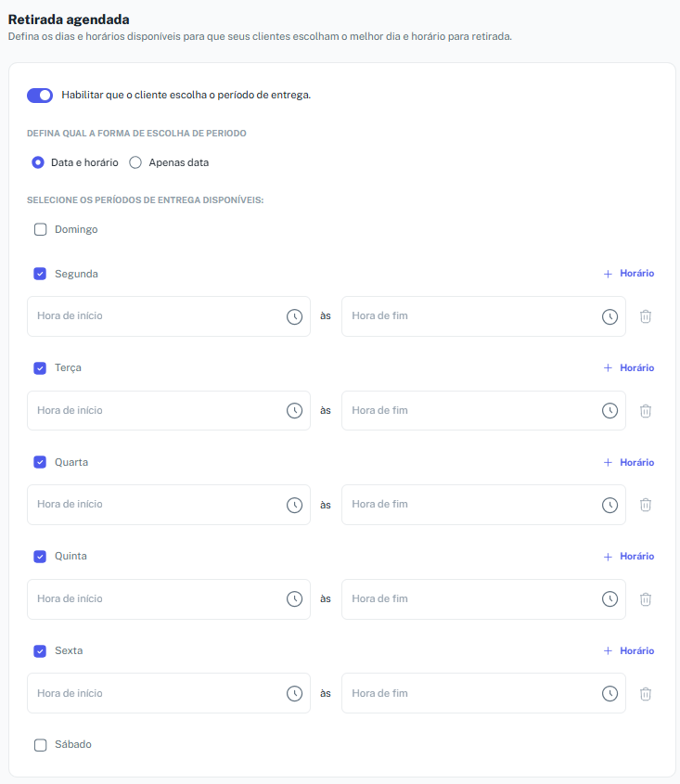Viewport: 680px width, 784px height.
Task: Open clock picker for Quarta end time
Action: pyautogui.click(x=609, y=505)
